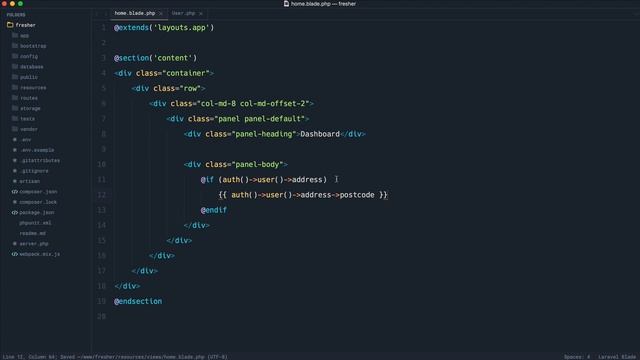Expand the vendor folder
Screen dimensions: 640x360
coord(29,129)
